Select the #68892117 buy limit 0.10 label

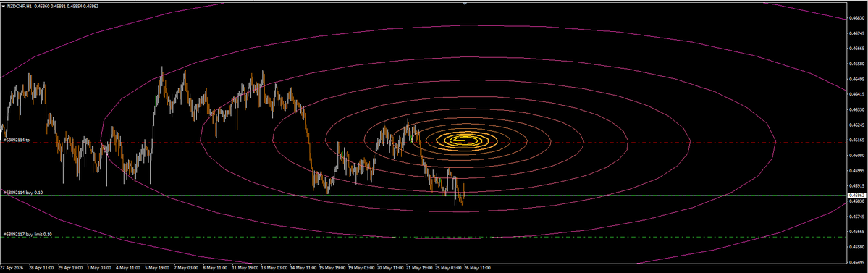(x=27, y=235)
